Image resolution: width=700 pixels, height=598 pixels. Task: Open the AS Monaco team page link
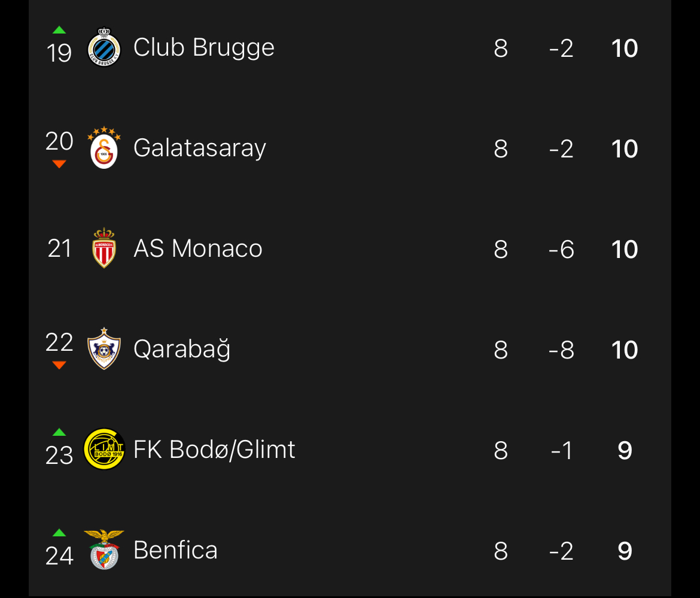197,248
